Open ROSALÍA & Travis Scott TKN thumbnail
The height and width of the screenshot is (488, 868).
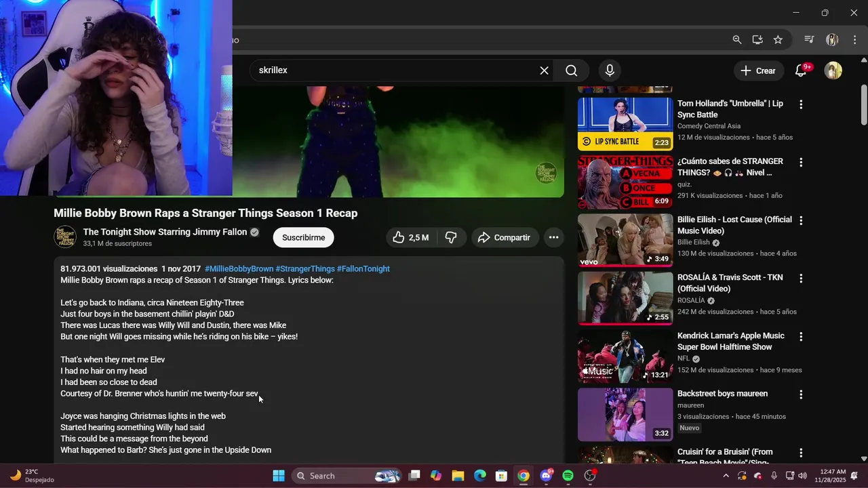click(625, 298)
